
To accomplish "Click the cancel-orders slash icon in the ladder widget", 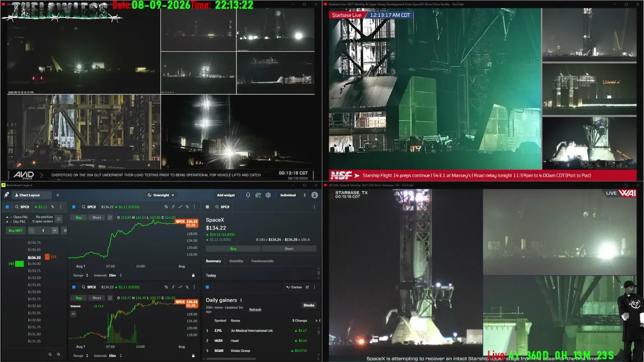I will click(x=58, y=219).
